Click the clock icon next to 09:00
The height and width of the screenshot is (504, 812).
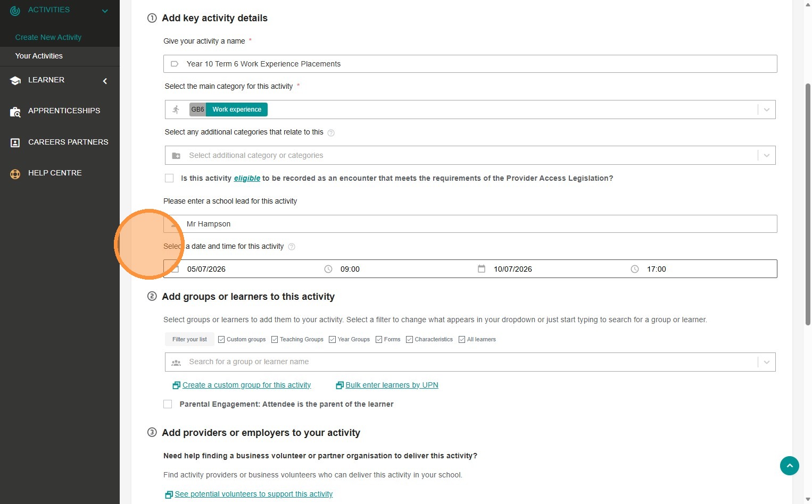(328, 269)
